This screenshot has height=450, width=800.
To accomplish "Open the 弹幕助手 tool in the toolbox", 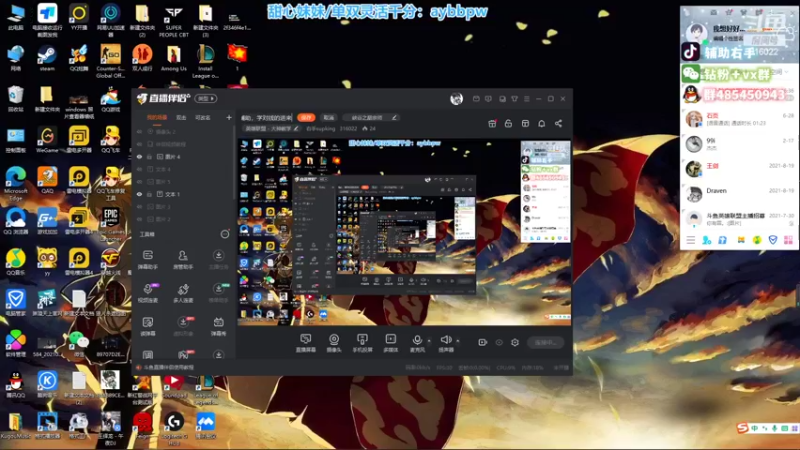I will pyautogui.click(x=147, y=259).
